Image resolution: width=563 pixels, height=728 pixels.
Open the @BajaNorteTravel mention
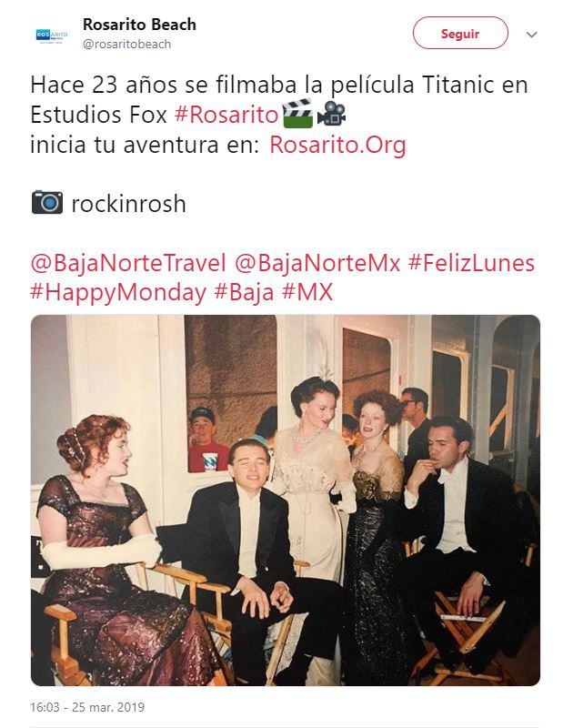128,263
